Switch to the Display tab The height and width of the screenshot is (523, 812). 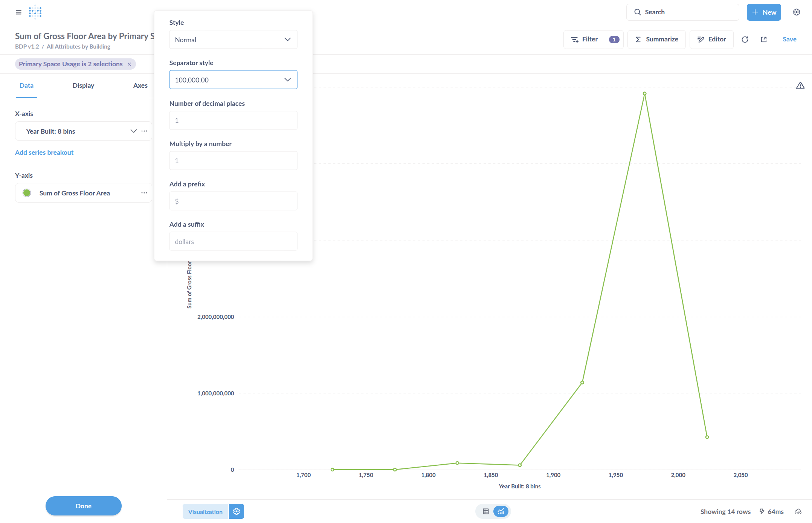pos(83,85)
